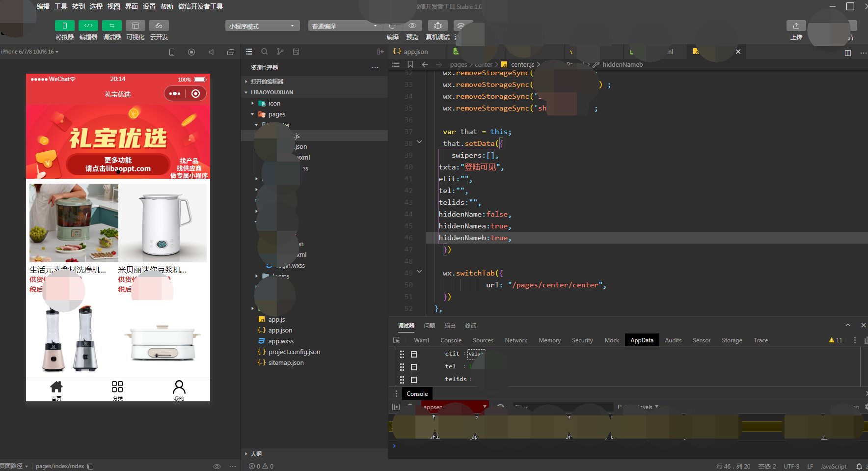Click the status bar notification bell
The height and width of the screenshot is (471, 868).
coord(859,466)
